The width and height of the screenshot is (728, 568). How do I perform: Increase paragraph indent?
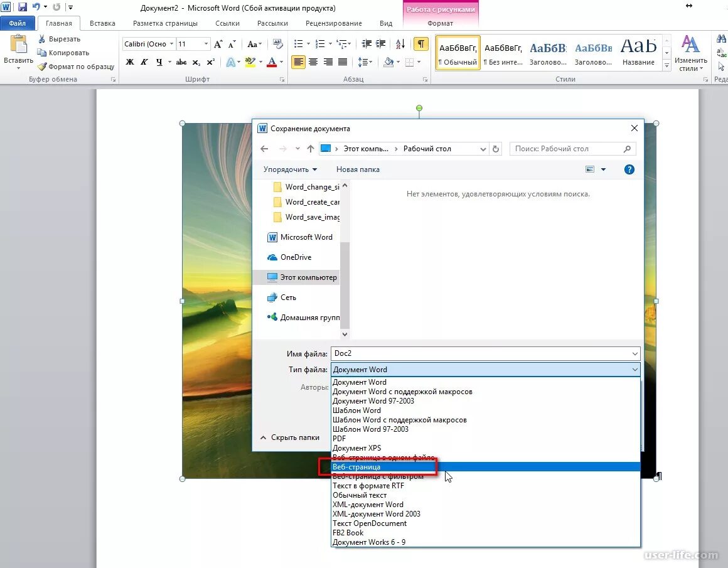click(x=381, y=44)
